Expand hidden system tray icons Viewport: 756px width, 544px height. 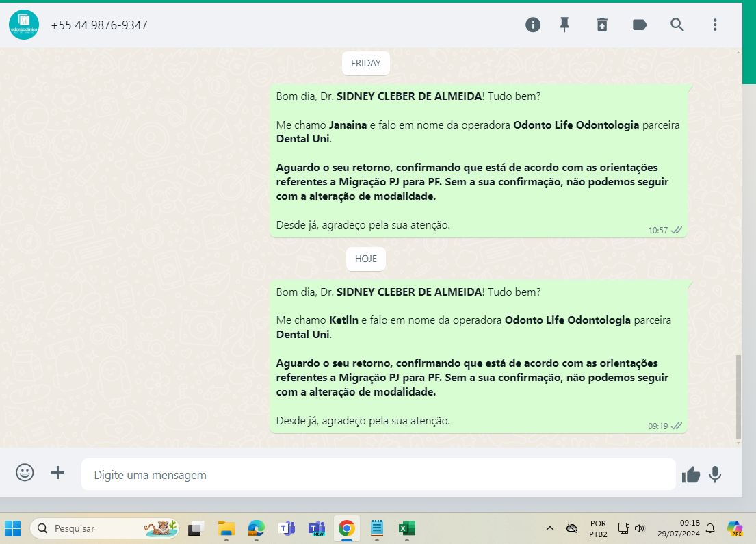549,528
